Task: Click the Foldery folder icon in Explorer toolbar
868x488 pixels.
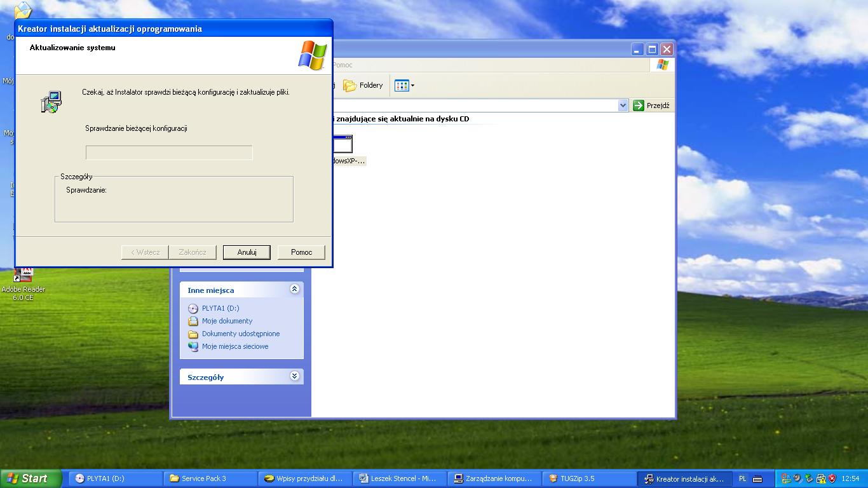Action: tap(349, 85)
